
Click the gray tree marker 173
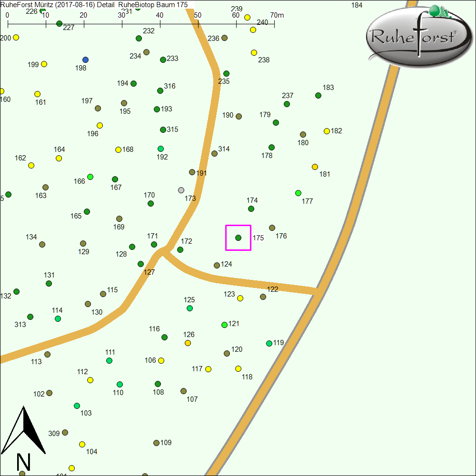181,190
